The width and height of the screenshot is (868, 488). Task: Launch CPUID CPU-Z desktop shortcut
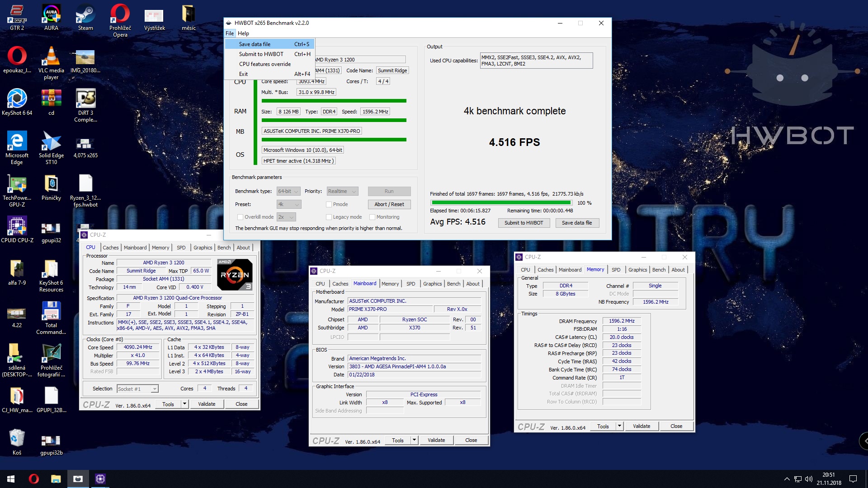point(17,230)
